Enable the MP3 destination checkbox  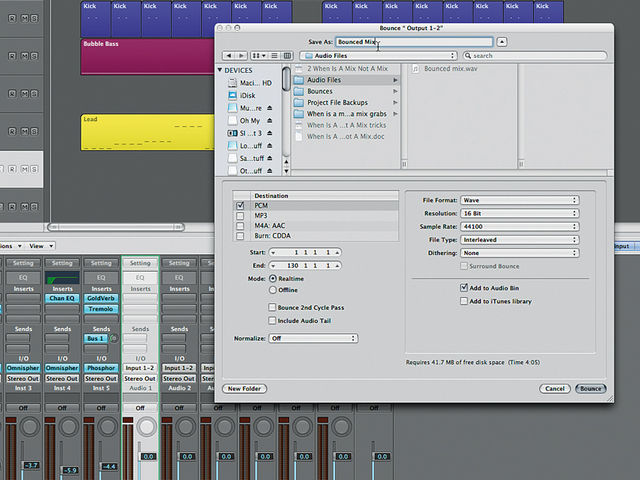click(240, 216)
